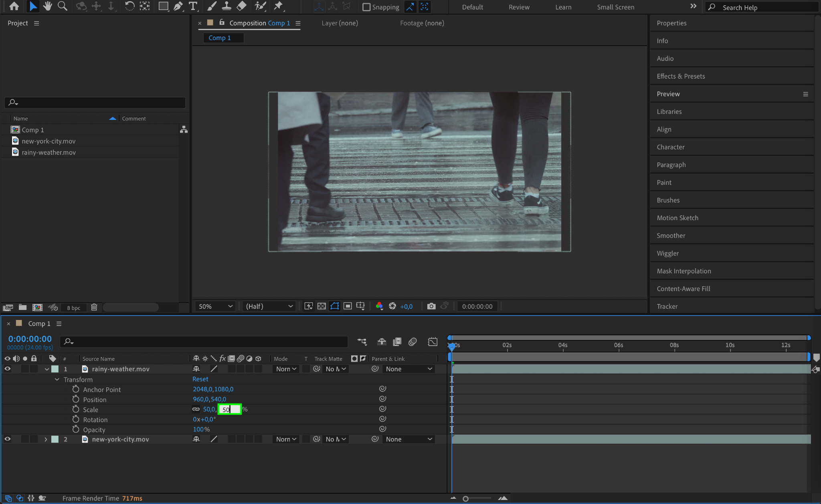This screenshot has height=504, width=821.
Task: Delete selected project item with trash icon
Action: (x=94, y=307)
